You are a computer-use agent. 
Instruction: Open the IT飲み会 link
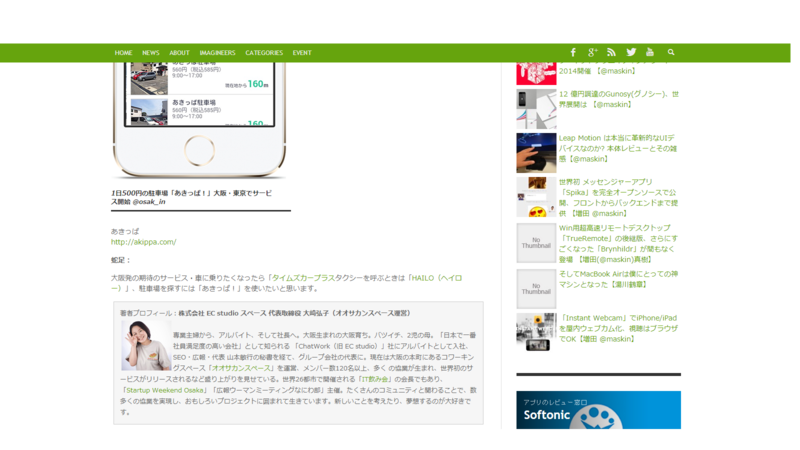point(375,379)
